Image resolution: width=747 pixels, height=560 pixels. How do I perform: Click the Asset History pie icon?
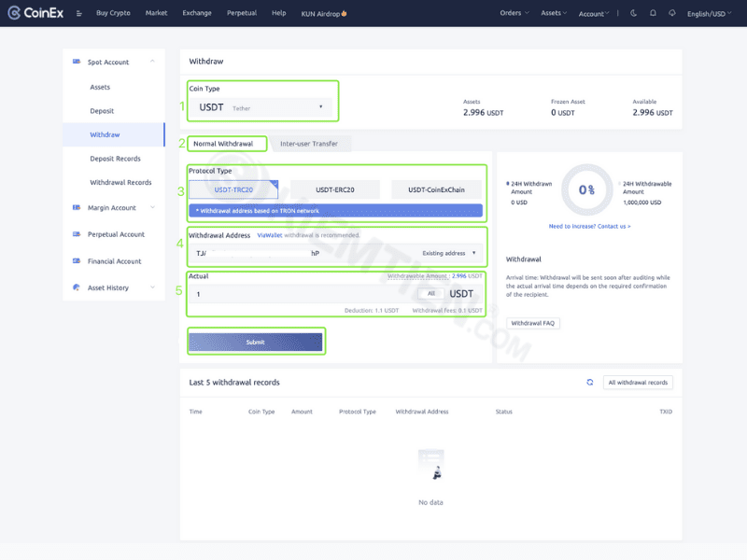(77, 287)
